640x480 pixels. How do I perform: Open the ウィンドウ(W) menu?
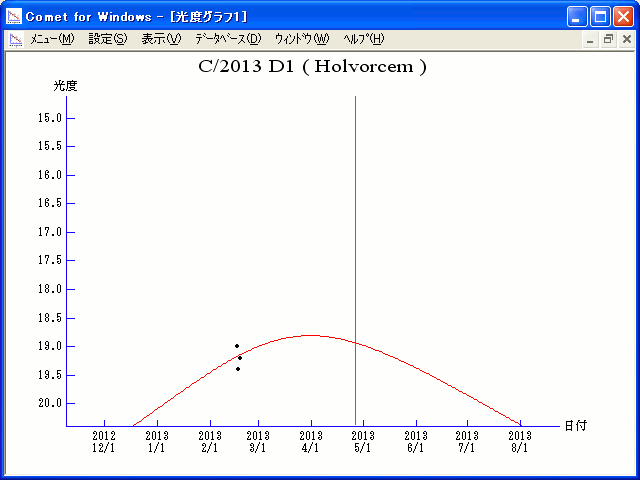(x=302, y=39)
